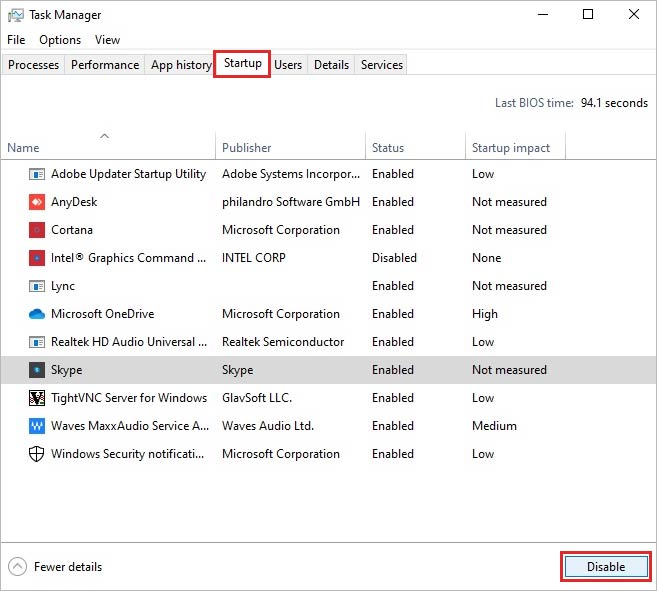The height and width of the screenshot is (591, 657).
Task: Select the Startup tab
Action: coord(243,63)
